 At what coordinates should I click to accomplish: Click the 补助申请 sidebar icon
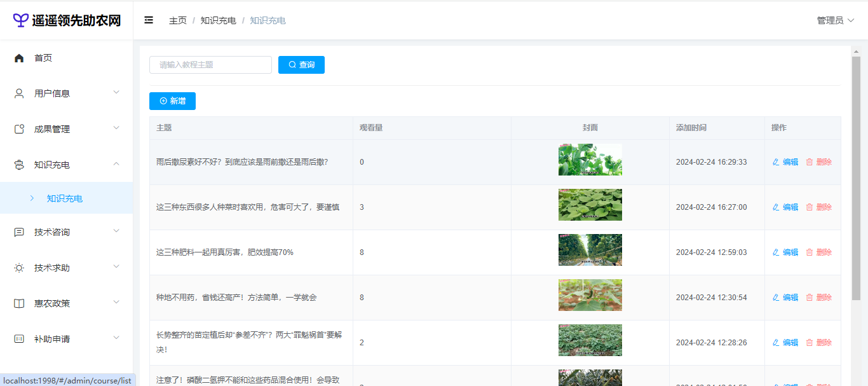click(x=19, y=339)
